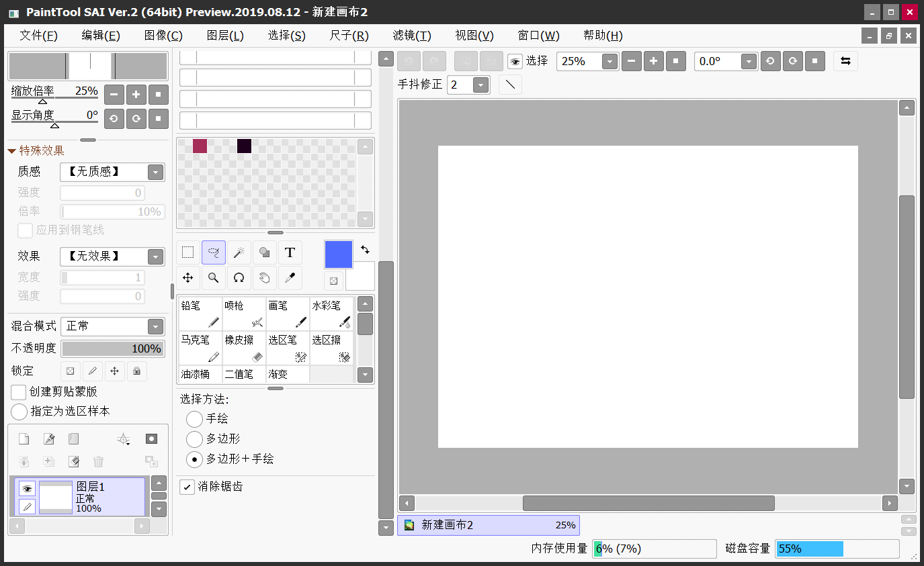Choose the 橡皮擦 eraser brush
924x566 pixels.
[244, 348]
